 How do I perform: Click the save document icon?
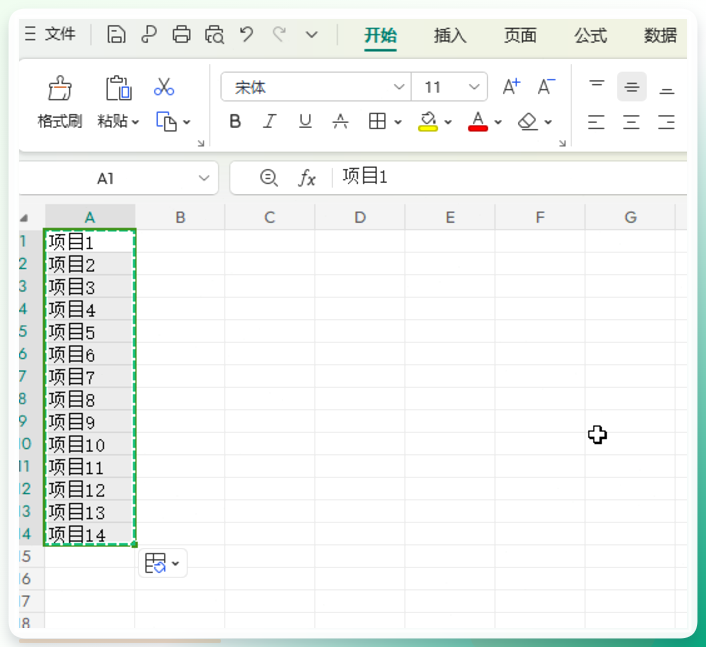point(116,34)
